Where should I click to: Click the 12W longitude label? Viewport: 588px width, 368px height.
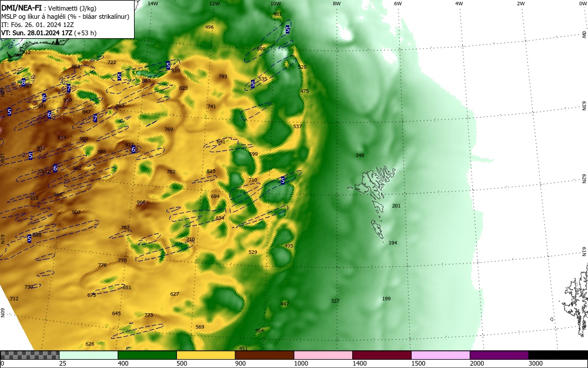tap(214, 4)
